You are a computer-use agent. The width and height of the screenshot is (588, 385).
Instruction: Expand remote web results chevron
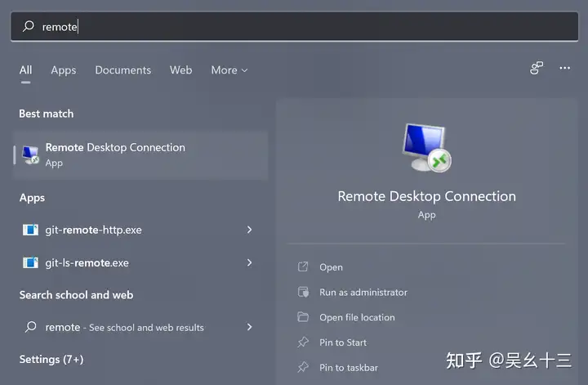tap(249, 327)
